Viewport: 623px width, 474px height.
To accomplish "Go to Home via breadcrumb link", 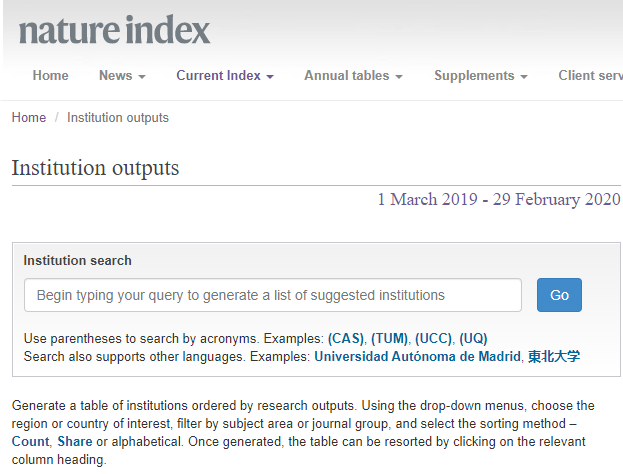I will tap(29, 118).
